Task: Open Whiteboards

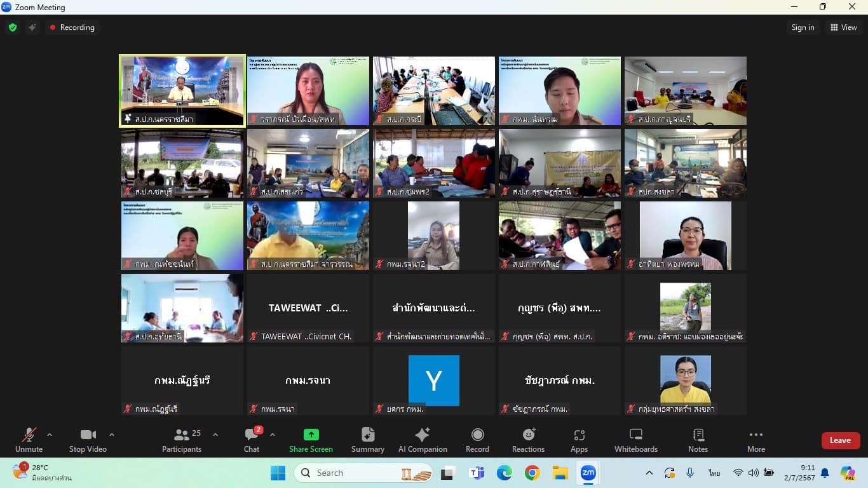Action: tap(636, 440)
